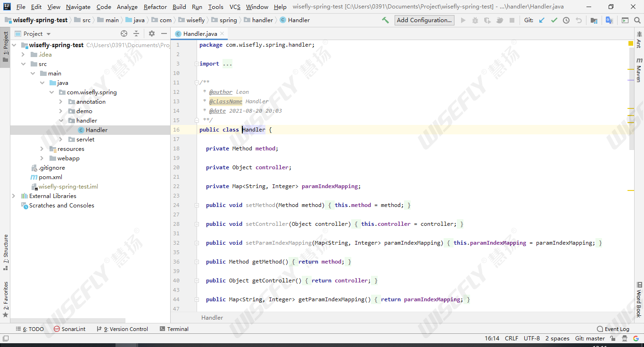644x347 pixels.
Task: Expand the annotation package
Action: pyautogui.click(x=61, y=102)
